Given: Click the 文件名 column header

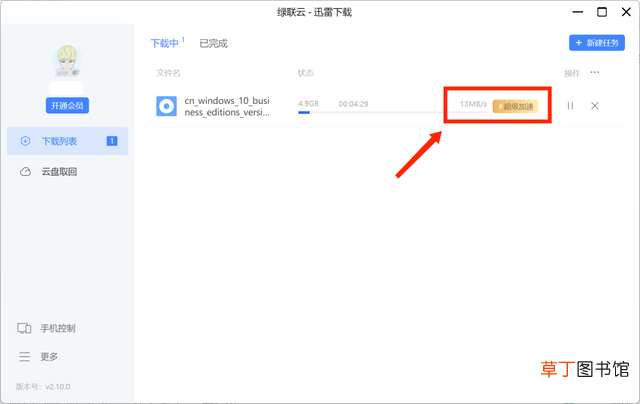Looking at the screenshot, I should (x=168, y=73).
